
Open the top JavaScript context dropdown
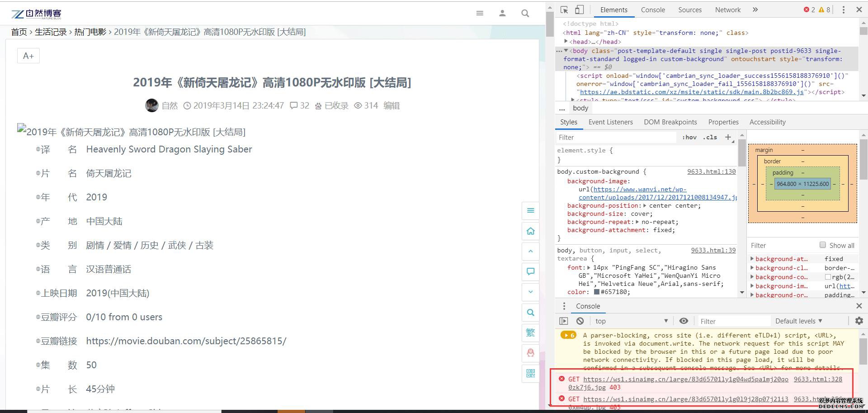(631, 321)
